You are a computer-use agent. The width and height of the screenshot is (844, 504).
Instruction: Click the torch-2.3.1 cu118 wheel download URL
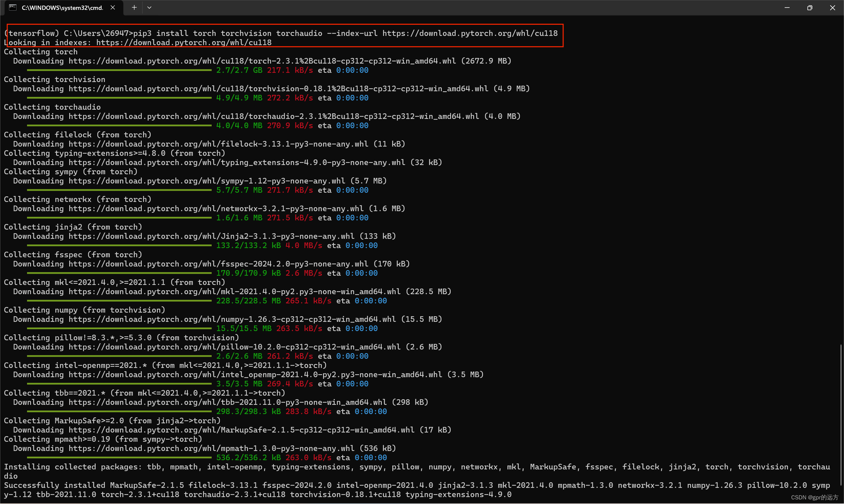[x=262, y=61]
